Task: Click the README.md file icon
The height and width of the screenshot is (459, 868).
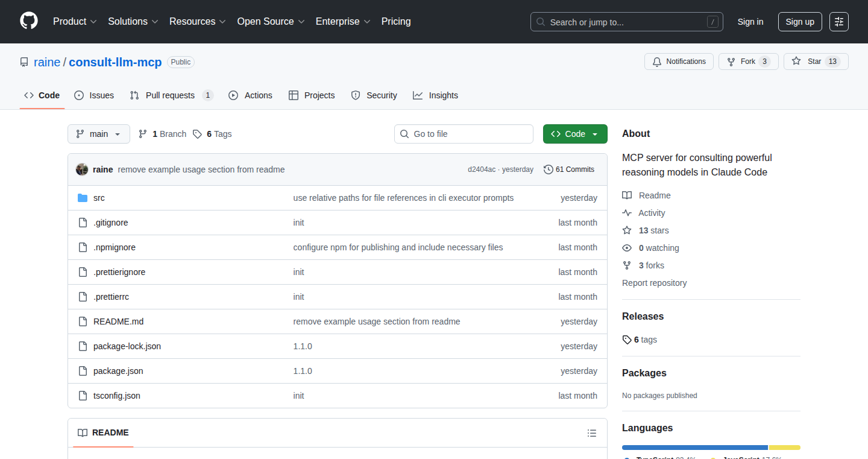Action: point(83,321)
